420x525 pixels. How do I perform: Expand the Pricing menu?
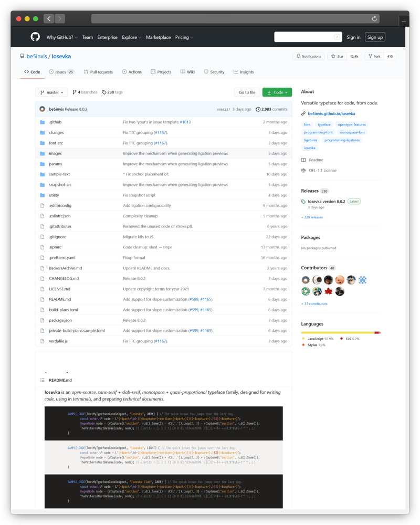pos(184,37)
